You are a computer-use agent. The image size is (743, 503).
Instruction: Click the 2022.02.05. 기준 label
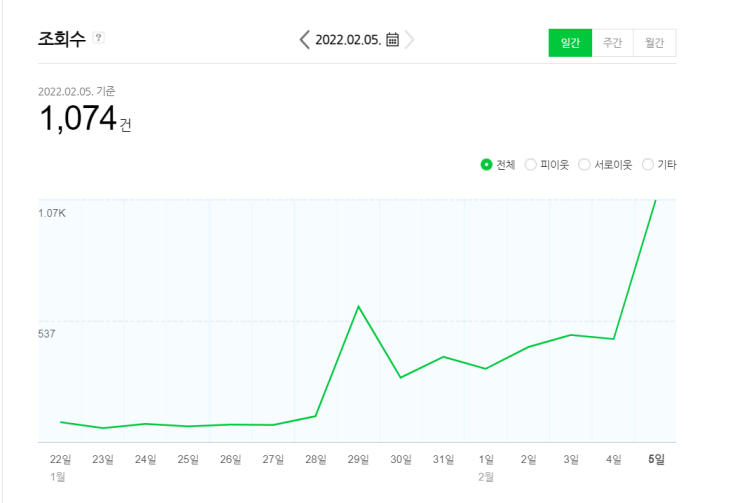[x=77, y=91]
